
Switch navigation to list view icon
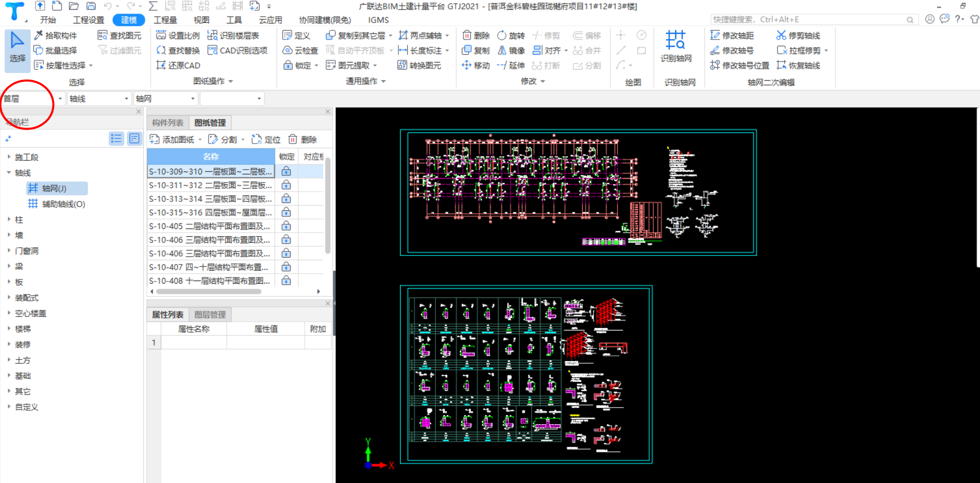[x=116, y=138]
